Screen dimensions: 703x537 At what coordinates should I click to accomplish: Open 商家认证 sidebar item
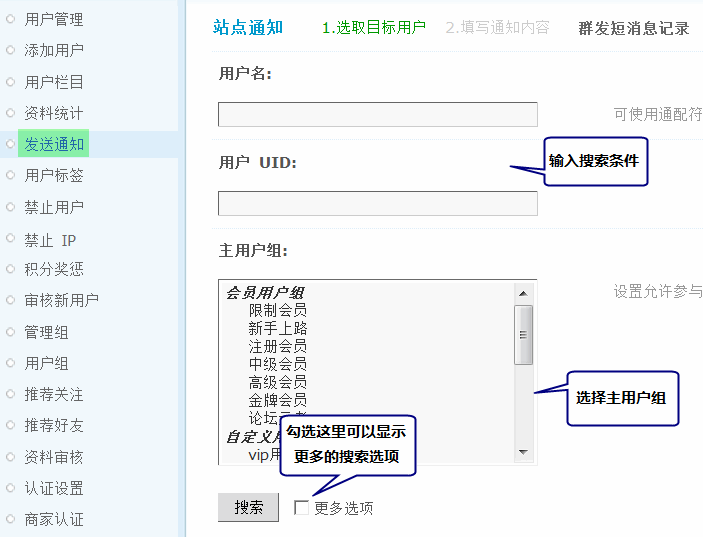point(54,520)
